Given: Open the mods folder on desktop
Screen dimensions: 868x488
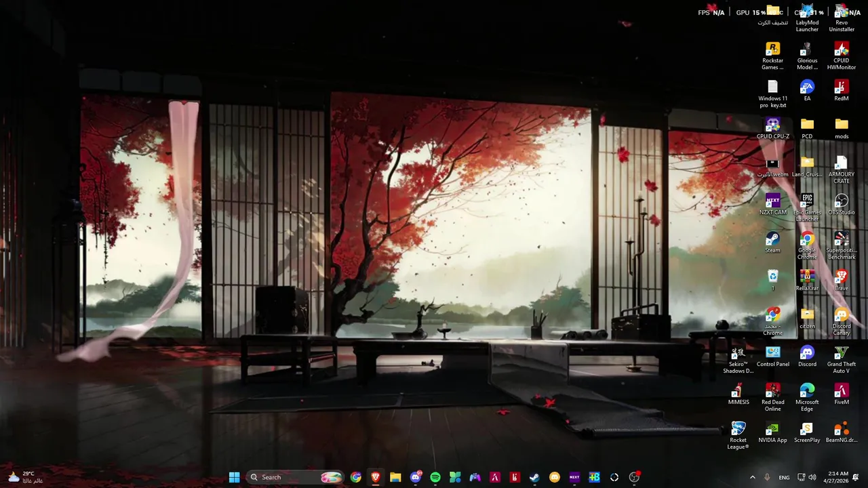Looking at the screenshot, I should click(x=842, y=128).
